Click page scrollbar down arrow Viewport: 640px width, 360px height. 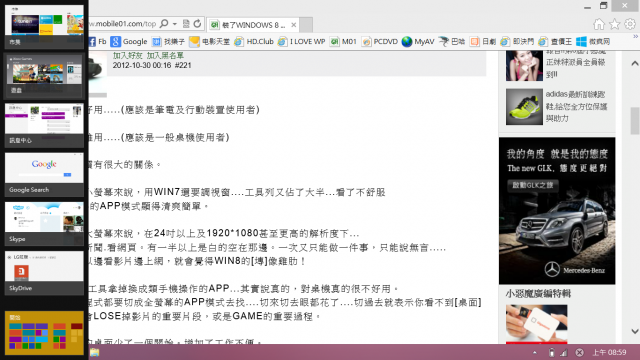(x=635, y=331)
